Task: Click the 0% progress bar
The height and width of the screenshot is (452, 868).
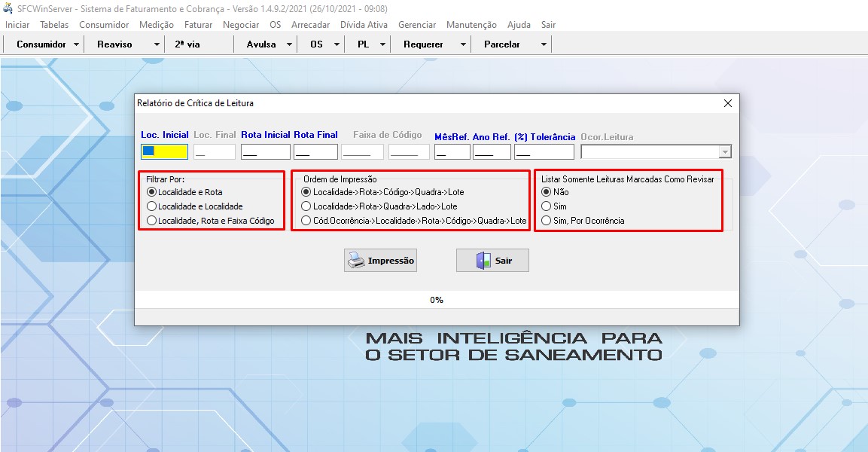Action: [437, 300]
